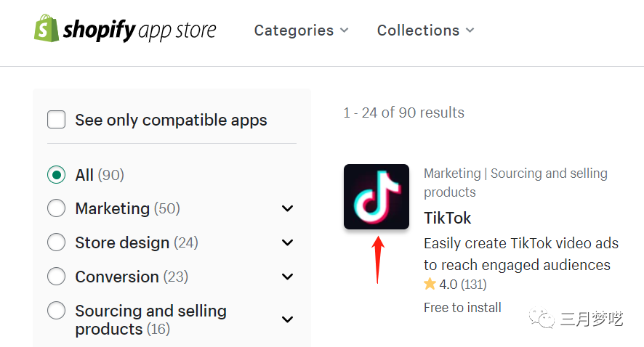Image resolution: width=644 pixels, height=347 pixels.
Task: Select the All filter radio button
Action: [x=57, y=175]
